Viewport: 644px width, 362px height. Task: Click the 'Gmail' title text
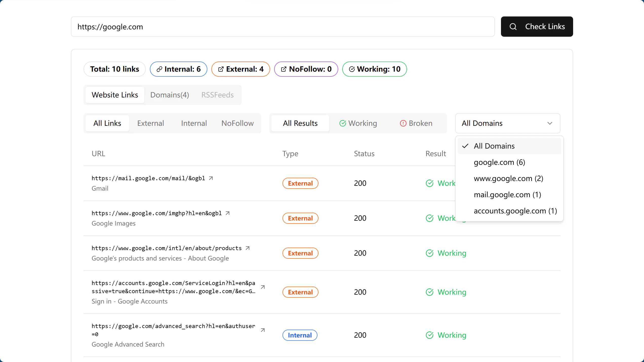coord(100,188)
